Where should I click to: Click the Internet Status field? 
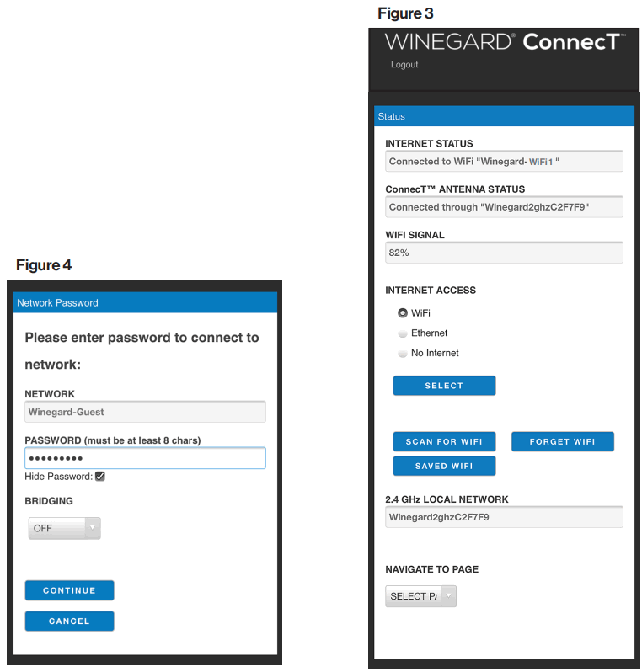tap(504, 162)
